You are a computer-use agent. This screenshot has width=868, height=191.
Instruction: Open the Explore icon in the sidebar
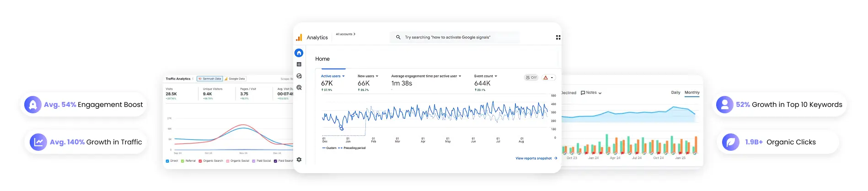[299, 76]
